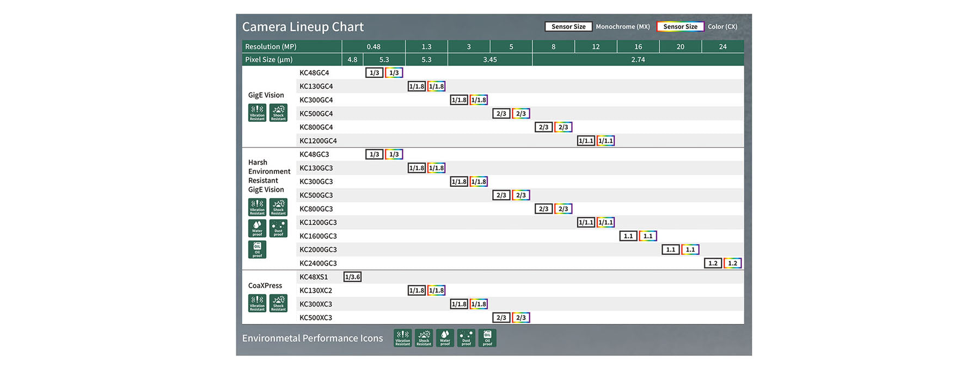The width and height of the screenshot is (980, 369).
Task: Click the Vibration Resistant icon under CoaXPress
Action: click(x=257, y=303)
